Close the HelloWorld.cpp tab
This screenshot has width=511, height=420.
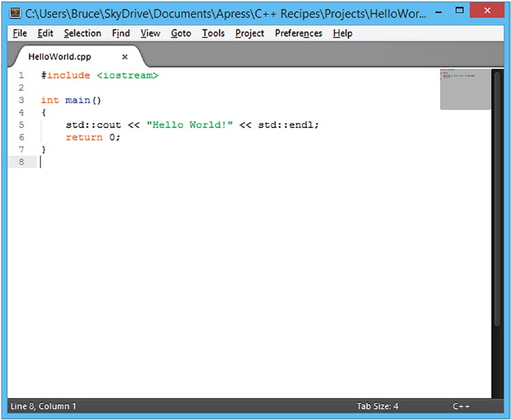pyautogui.click(x=125, y=57)
